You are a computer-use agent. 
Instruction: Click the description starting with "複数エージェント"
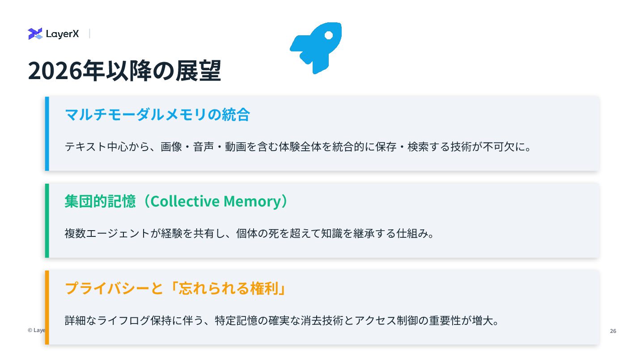[x=250, y=233]
